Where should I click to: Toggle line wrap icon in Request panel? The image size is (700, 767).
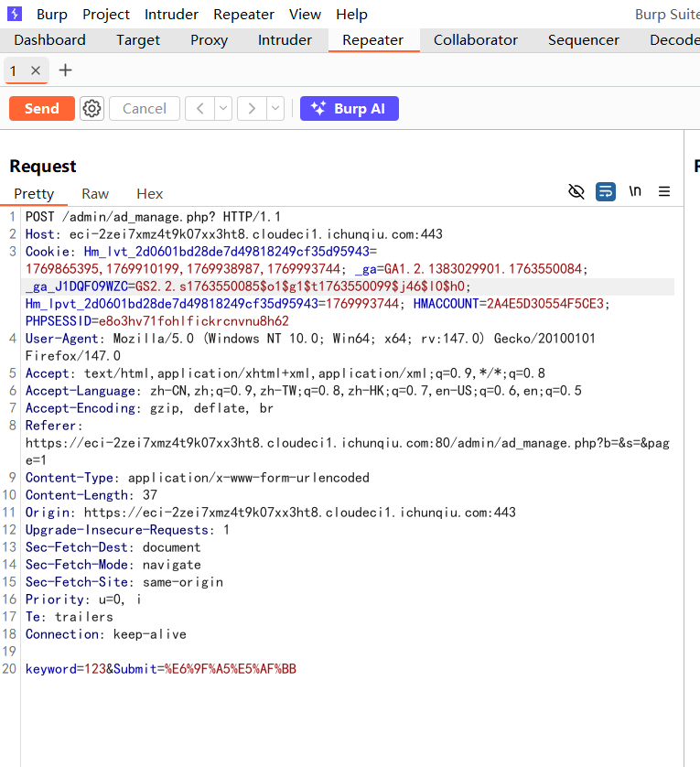tap(606, 191)
